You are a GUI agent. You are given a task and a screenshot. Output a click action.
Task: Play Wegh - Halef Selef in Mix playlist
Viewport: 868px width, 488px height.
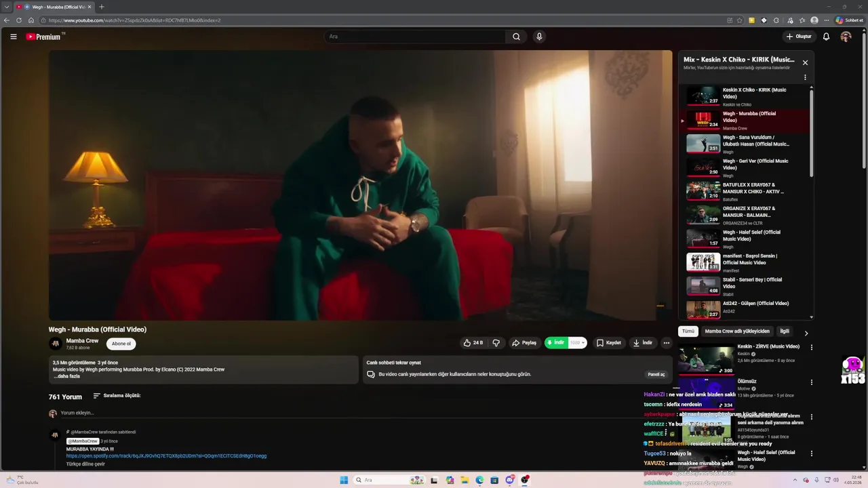(x=745, y=239)
